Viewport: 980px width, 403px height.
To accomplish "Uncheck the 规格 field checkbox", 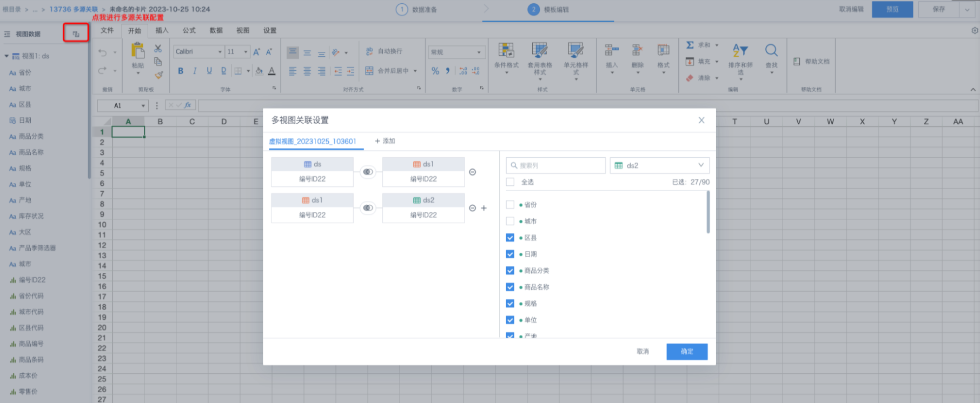I will click(510, 304).
